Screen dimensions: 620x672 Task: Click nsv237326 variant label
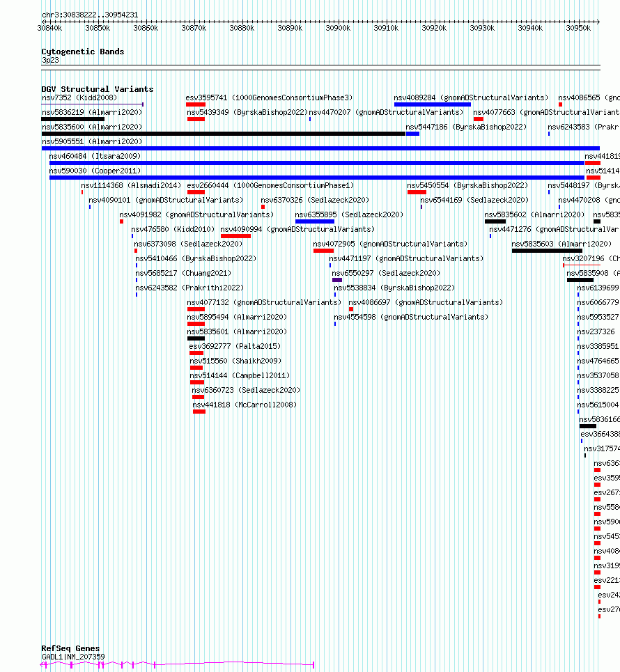(x=596, y=331)
